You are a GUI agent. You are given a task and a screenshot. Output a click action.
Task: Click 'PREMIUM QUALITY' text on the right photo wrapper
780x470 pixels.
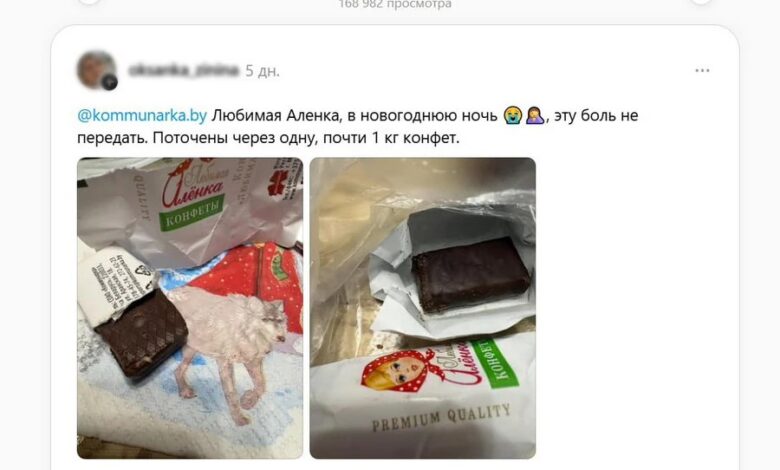(x=441, y=418)
